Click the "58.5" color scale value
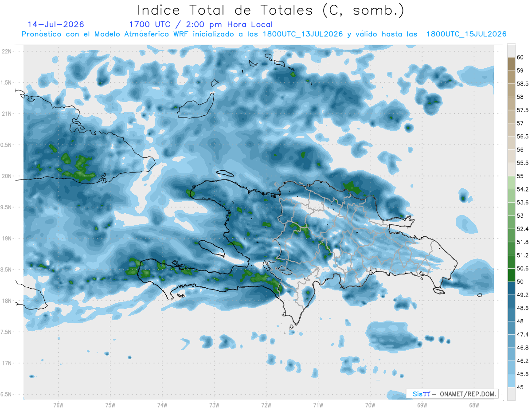The height and width of the screenshot is (411, 532). coord(523,83)
